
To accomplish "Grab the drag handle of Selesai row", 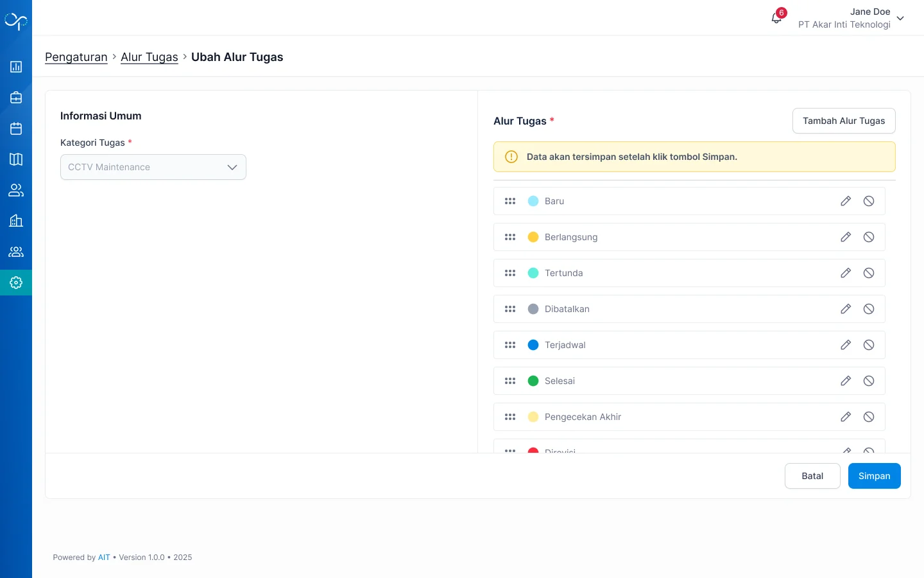I will tap(510, 381).
